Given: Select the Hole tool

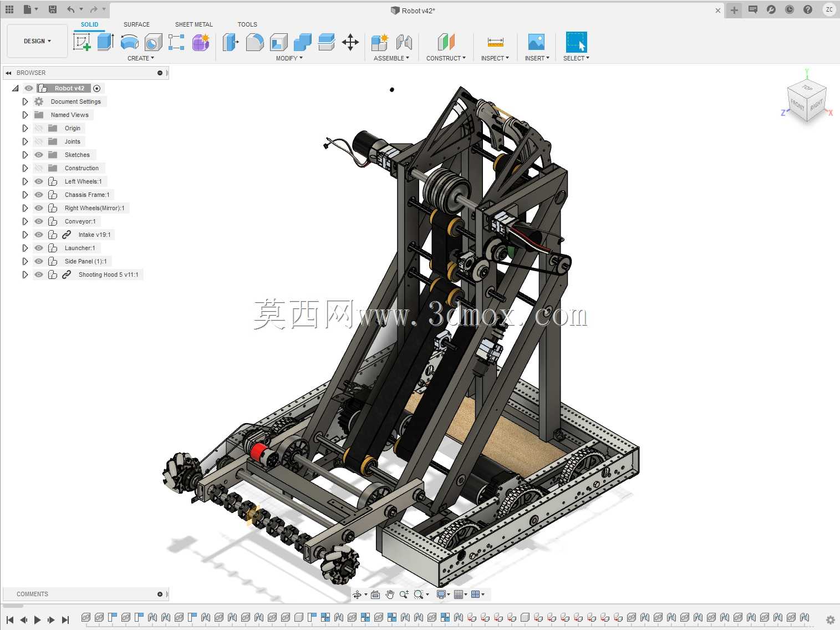Looking at the screenshot, I should (x=154, y=42).
